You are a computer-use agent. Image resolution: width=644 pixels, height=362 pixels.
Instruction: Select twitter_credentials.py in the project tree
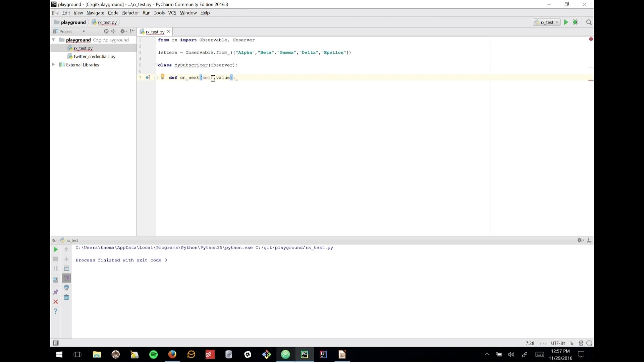point(95,56)
